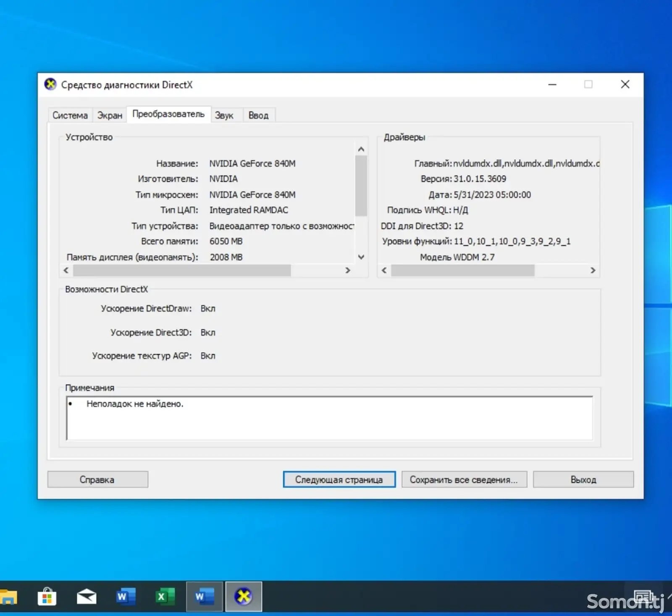Click the driver date 5/31/2023 05:00:00
Screen dimensions: 672x616
pos(492,195)
